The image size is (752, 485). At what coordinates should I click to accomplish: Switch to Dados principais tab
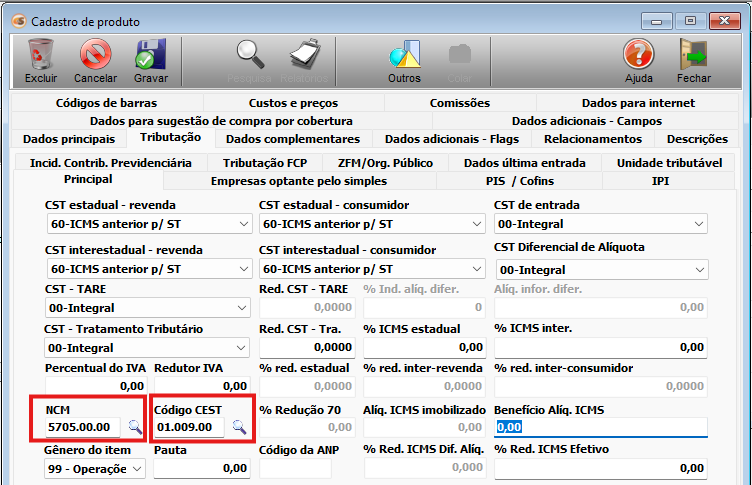(69, 139)
